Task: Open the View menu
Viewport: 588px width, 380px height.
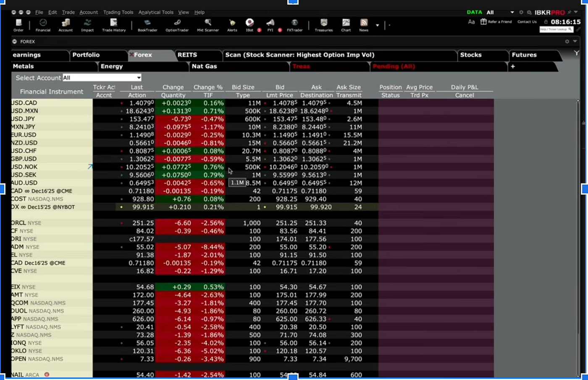Action: tap(184, 12)
